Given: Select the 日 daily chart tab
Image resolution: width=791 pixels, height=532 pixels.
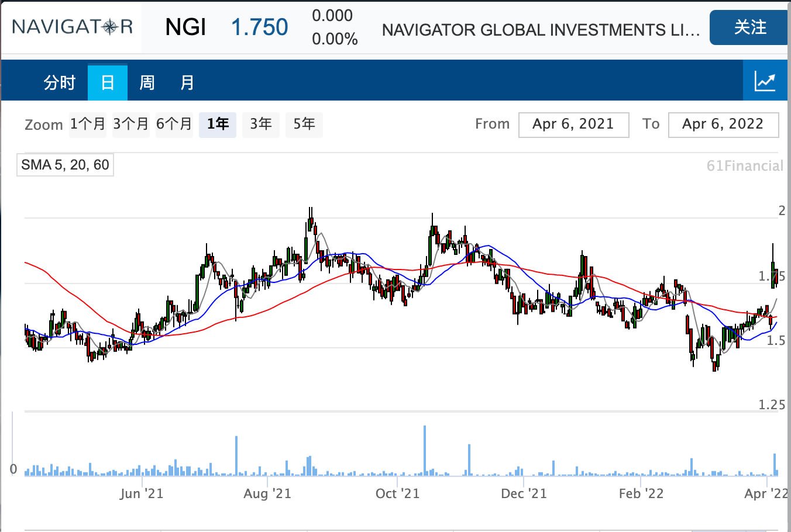Looking at the screenshot, I should (x=108, y=82).
